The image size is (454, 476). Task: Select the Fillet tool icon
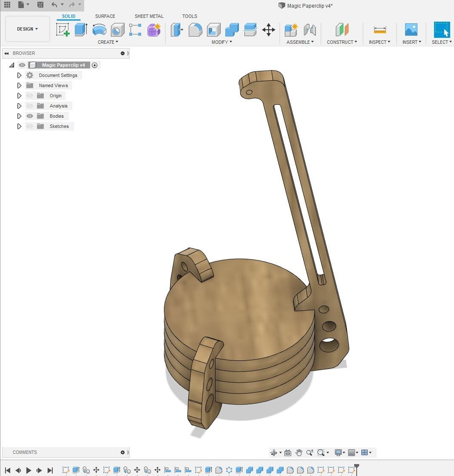pos(195,30)
